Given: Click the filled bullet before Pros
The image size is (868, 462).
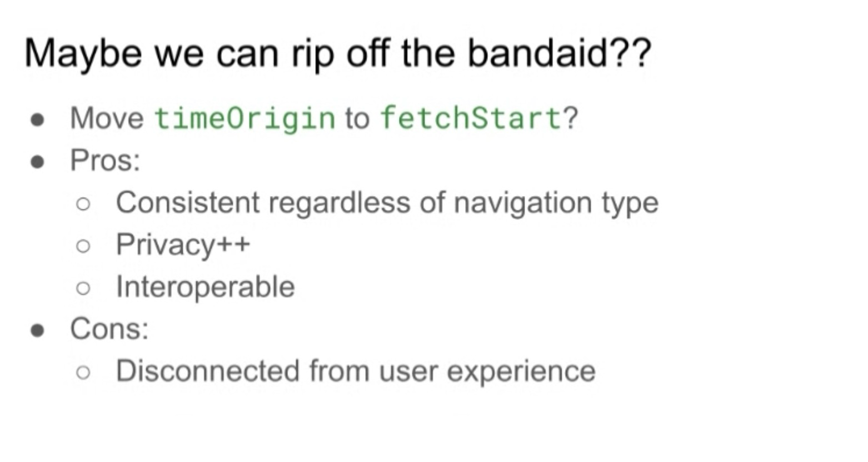Looking at the screenshot, I should tap(38, 162).
